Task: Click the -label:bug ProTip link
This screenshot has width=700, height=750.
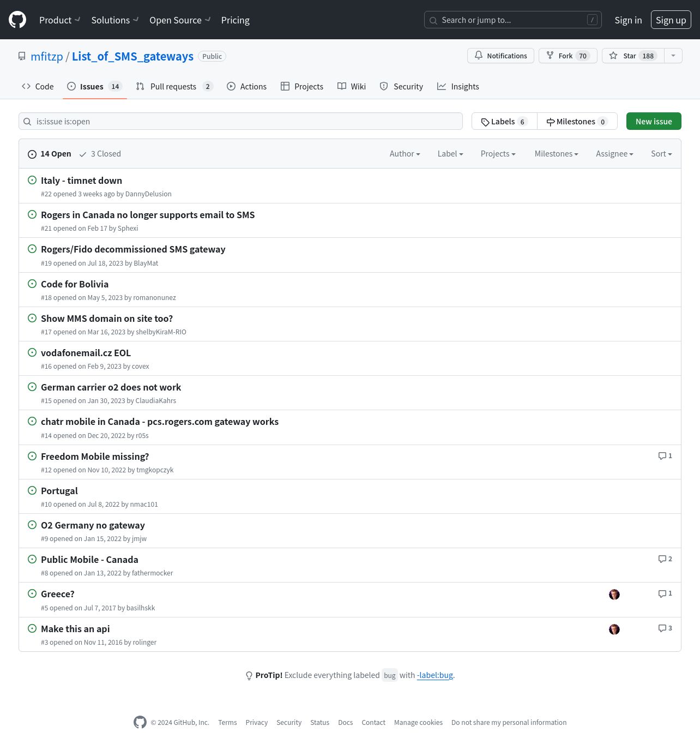Action: coord(435,675)
